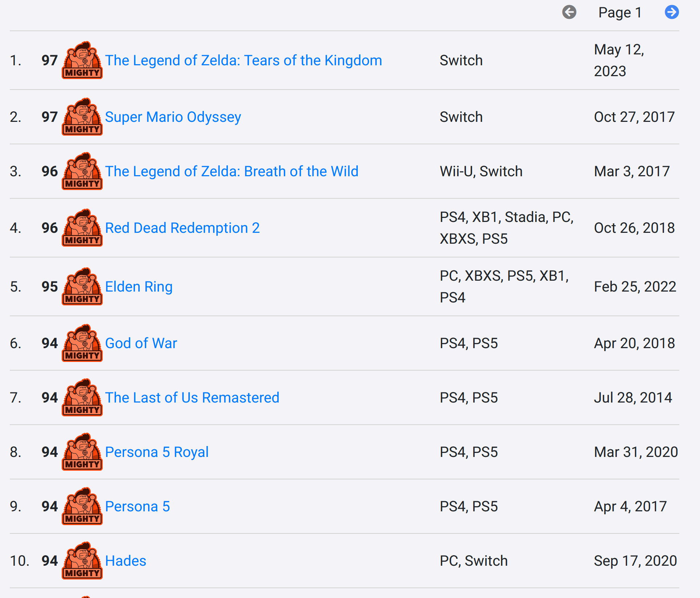
Task: Click platforms text for Elden Ring
Action: [504, 286]
